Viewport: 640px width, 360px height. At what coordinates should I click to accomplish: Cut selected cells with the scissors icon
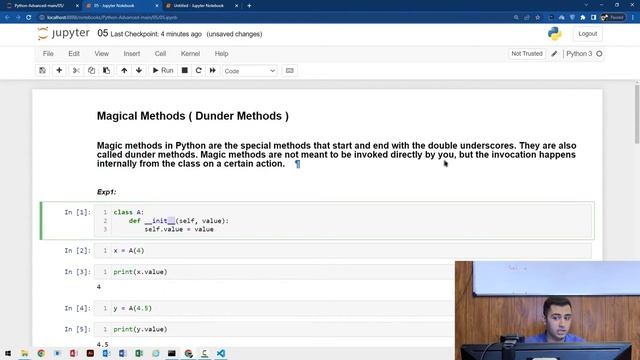(x=76, y=71)
